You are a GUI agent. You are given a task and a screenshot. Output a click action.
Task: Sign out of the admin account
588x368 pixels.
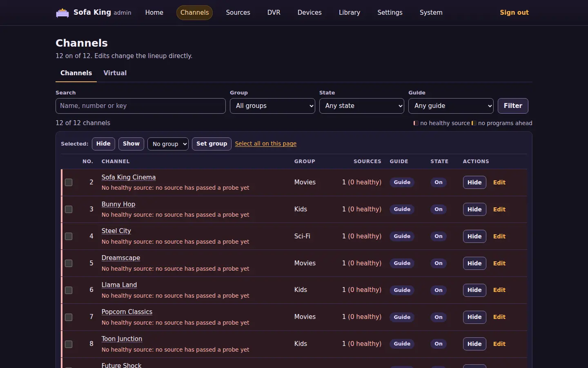click(514, 13)
